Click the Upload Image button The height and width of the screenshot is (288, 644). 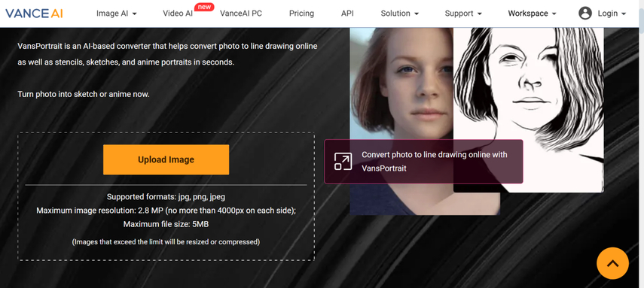point(166,159)
